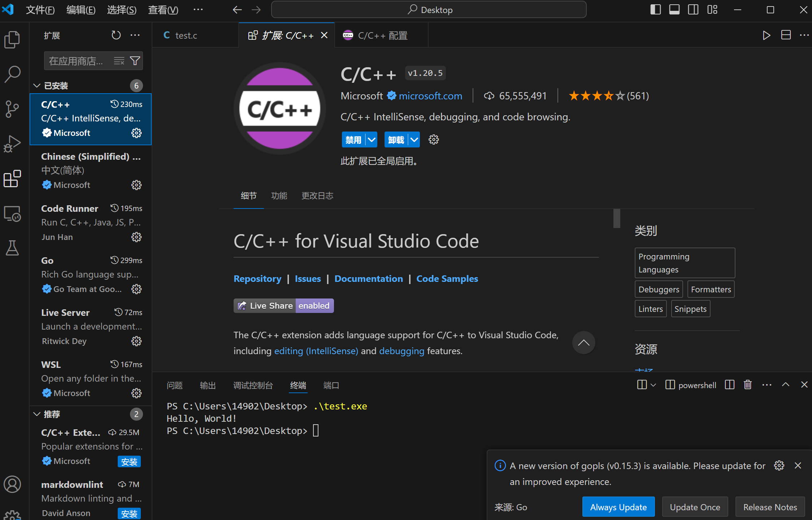812x520 pixels.
Task: Open customize layout control
Action: 712,10
